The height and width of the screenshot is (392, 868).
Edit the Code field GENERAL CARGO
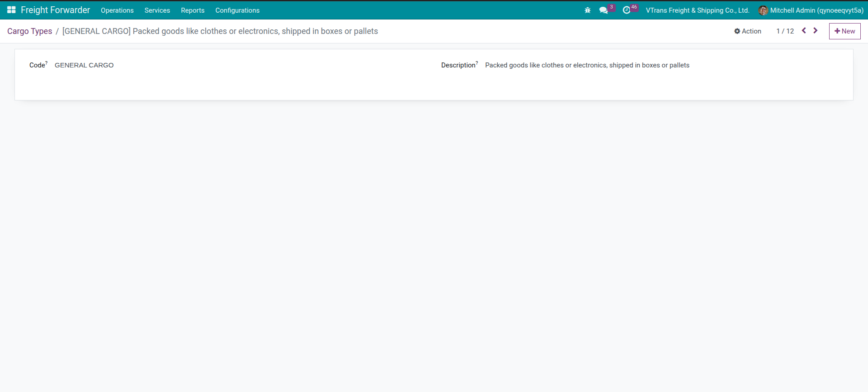84,65
